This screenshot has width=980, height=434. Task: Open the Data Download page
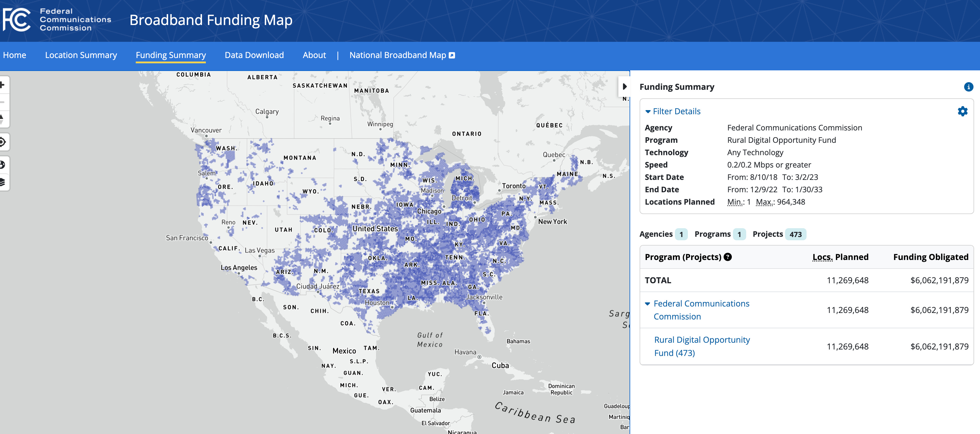pyautogui.click(x=254, y=55)
